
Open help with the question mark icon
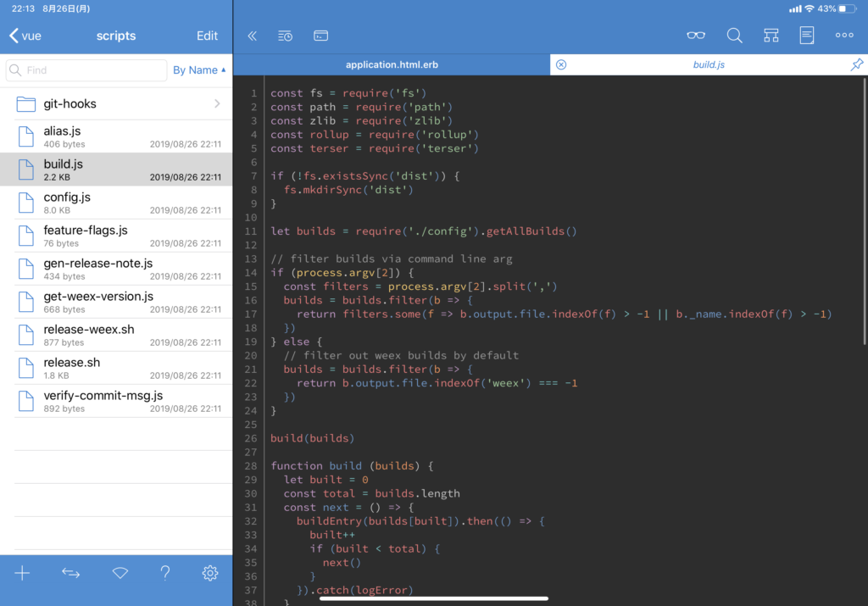165,573
